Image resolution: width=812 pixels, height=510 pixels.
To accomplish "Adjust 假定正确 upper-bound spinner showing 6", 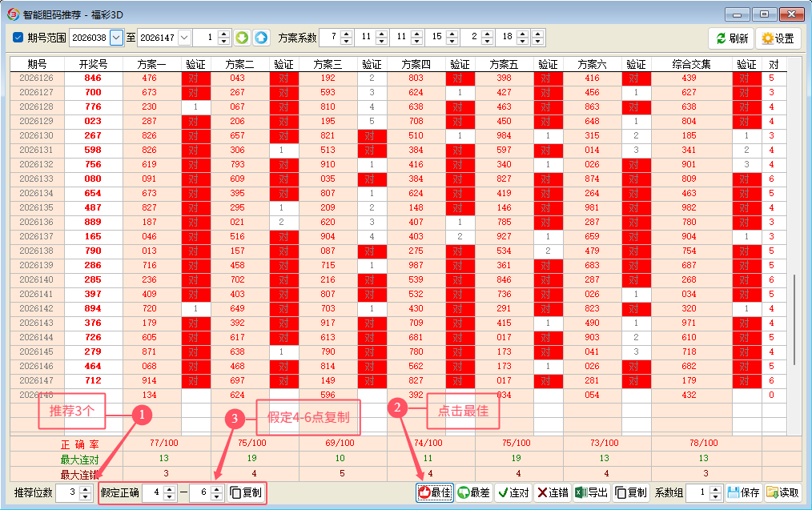I will pyautogui.click(x=217, y=492).
